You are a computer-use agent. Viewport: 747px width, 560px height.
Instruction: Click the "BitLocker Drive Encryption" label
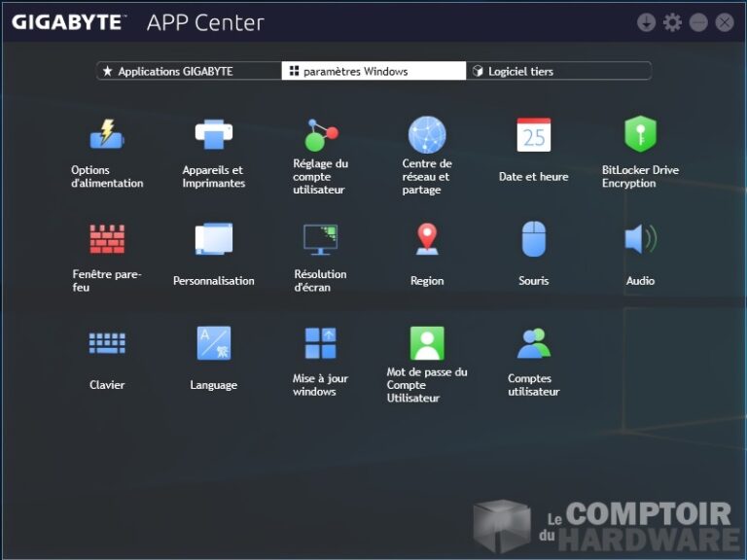640,177
